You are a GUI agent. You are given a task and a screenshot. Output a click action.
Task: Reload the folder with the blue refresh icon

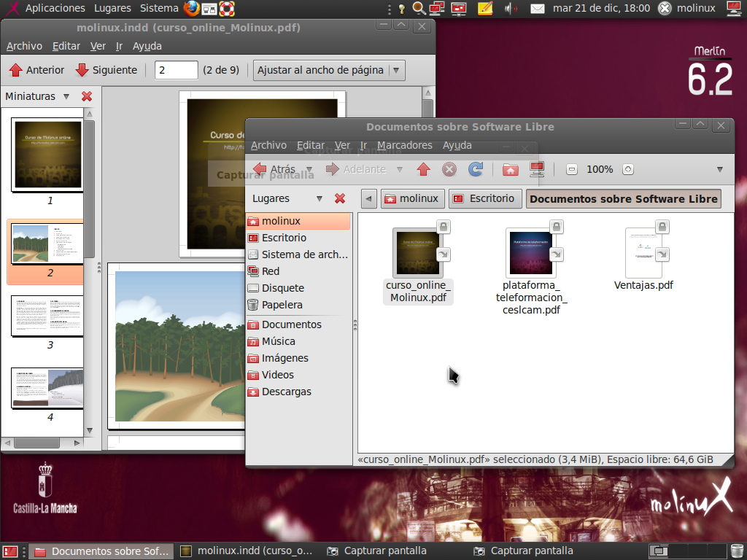[x=476, y=169]
